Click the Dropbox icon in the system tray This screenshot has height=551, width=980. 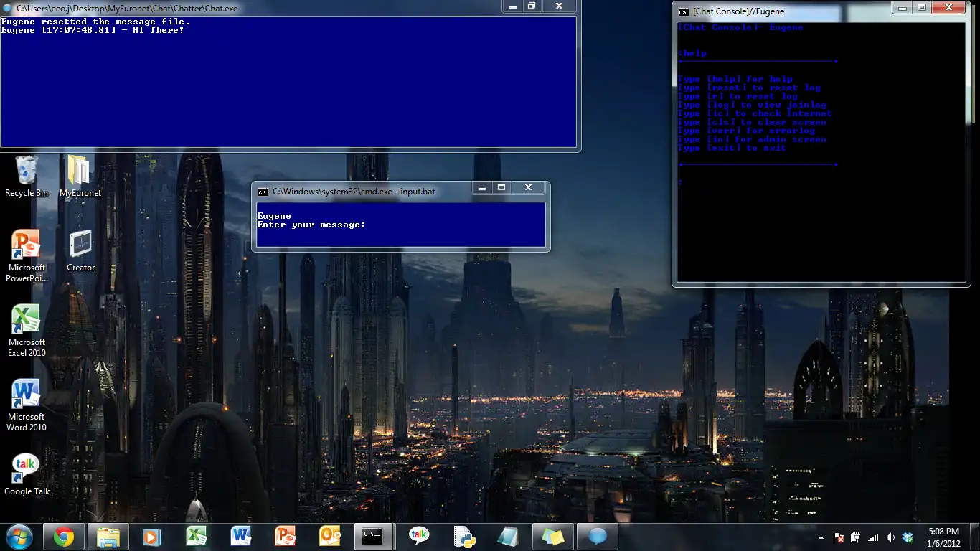tap(908, 537)
